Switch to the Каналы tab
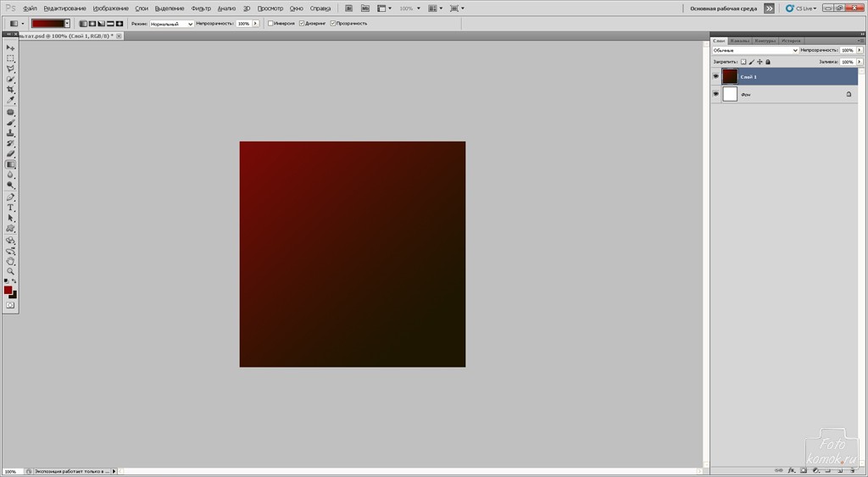This screenshot has height=477, width=868. point(739,41)
